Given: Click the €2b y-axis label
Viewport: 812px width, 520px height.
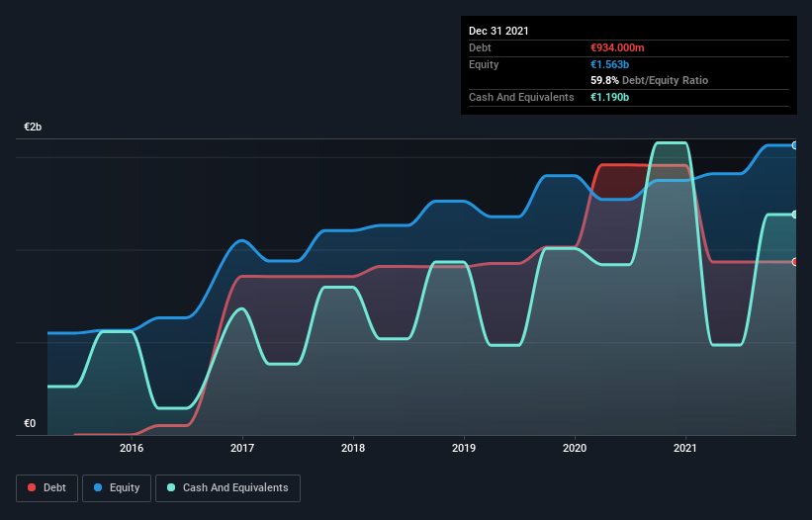Looking at the screenshot, I should pyautogui.click(x=33, y=127).
